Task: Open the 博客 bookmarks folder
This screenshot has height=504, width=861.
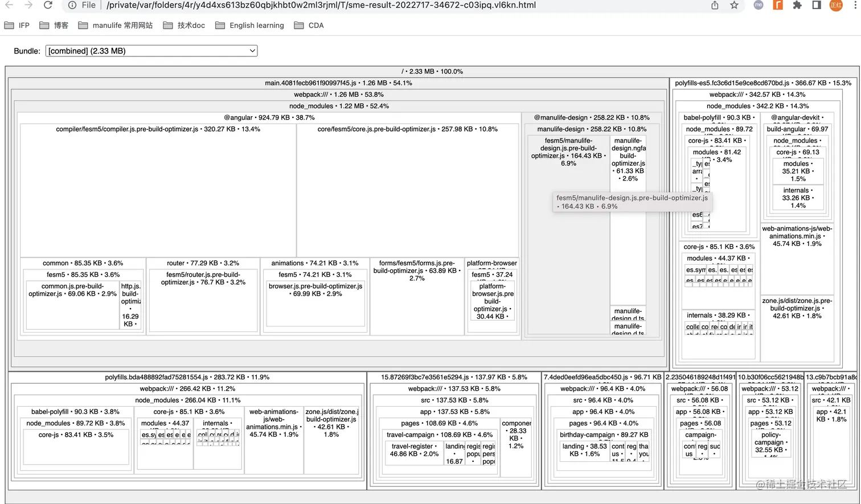Action: click(54, 26)
